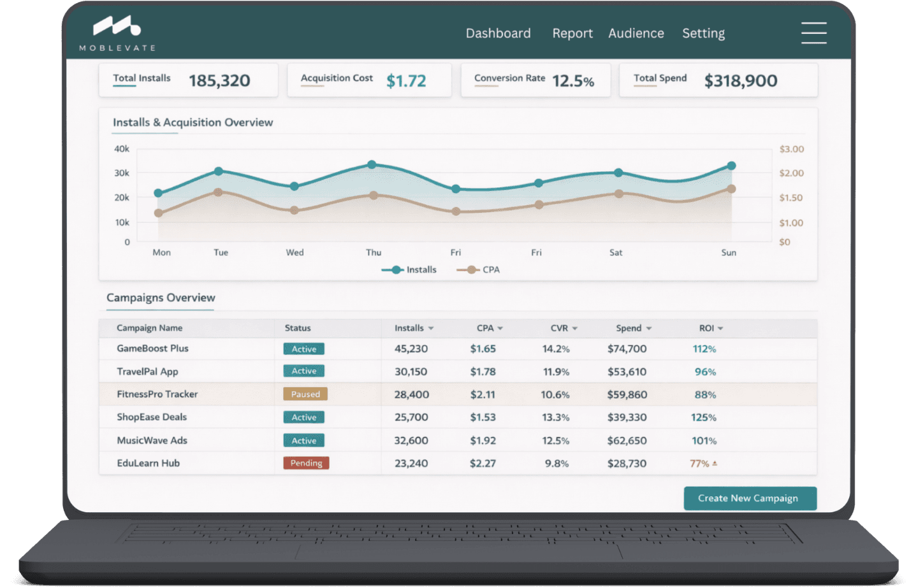The height and width of the screenshot is (588, 918).
Task: Click the Create New Campaign button
Action: [x=750, y=498]
